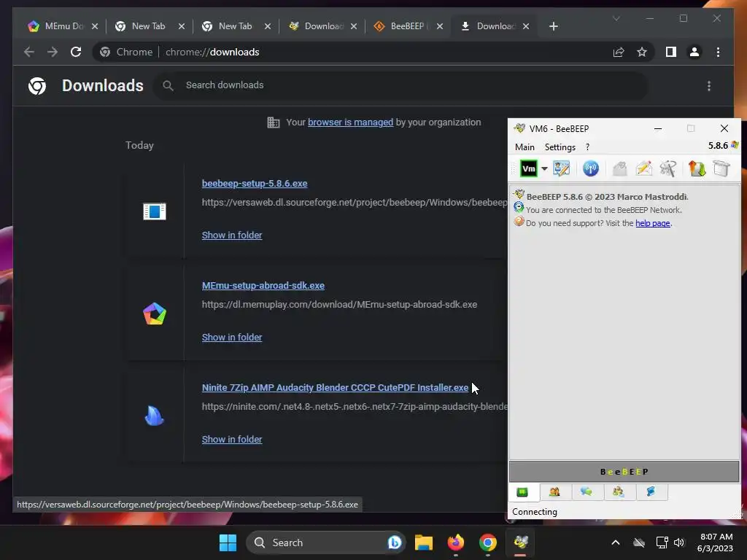This screenshot has width=747, height=560.
Task: Switch to the blue scroll history tab in BeeBEEP
Action: [651, 492]
